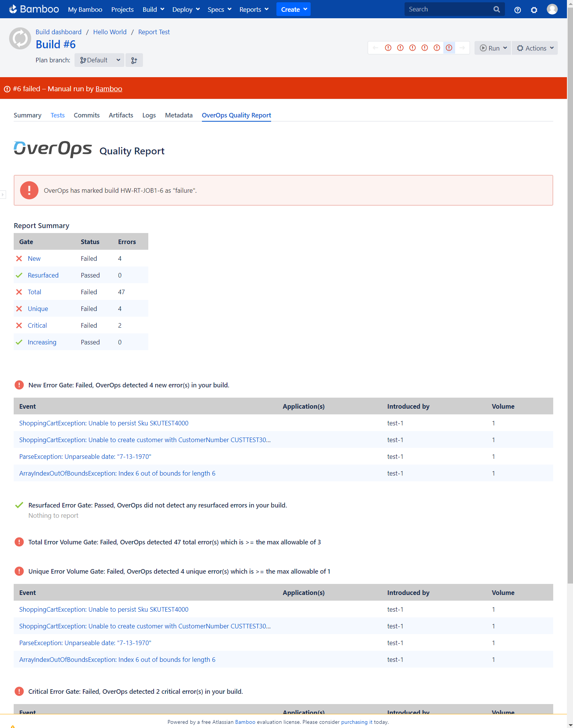The image size is (573, 728).
Task: Click the create plan branch icon
Action: click(134, 60)
